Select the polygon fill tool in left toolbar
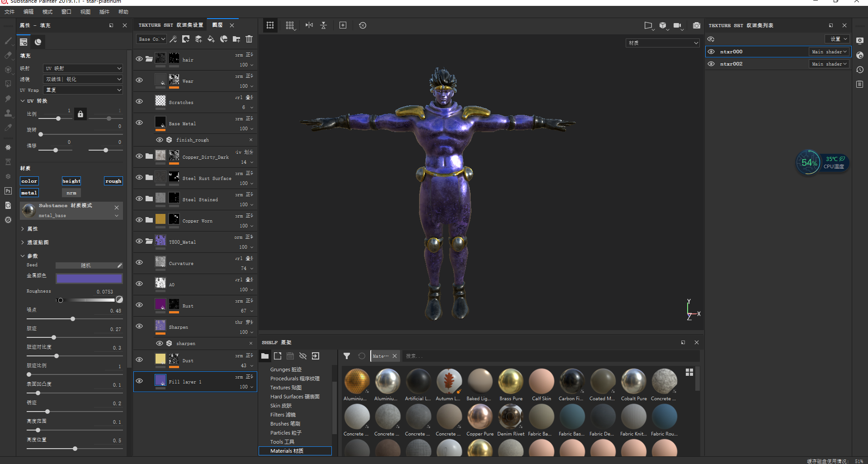This screenshot has width=868, height=464. click(x=8, y=84)
